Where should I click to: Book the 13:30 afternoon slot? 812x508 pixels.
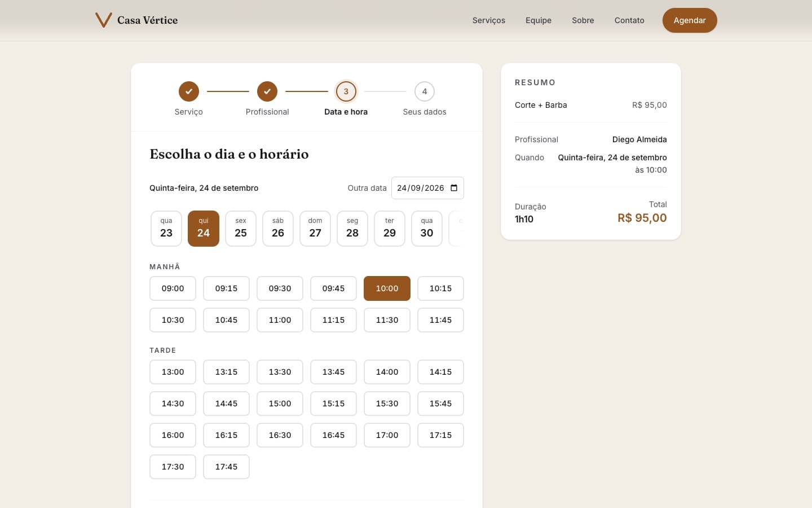[x=280, y=372]
